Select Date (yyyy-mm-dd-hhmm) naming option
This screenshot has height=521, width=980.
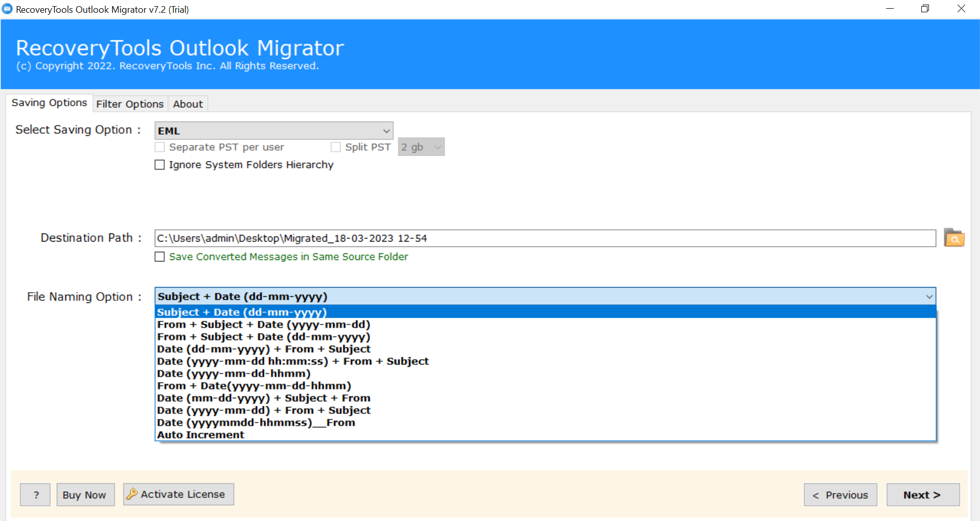click(x=545, y=373)
